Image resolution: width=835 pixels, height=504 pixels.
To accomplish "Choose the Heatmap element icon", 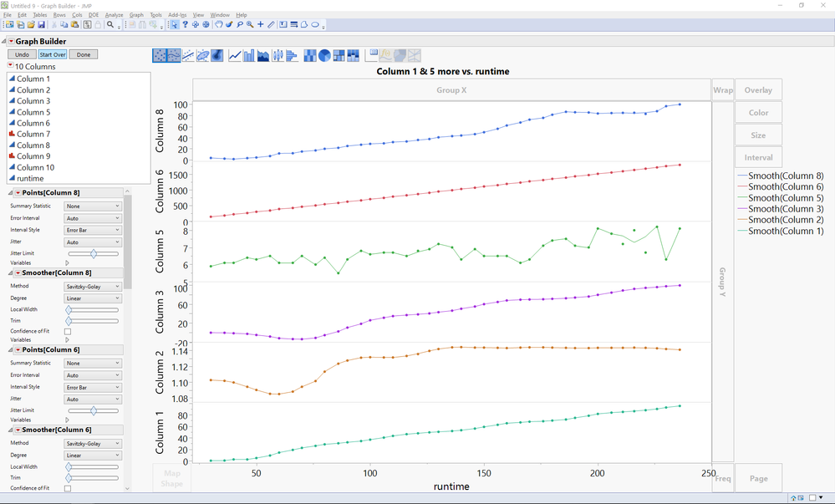I will (310, 54).
